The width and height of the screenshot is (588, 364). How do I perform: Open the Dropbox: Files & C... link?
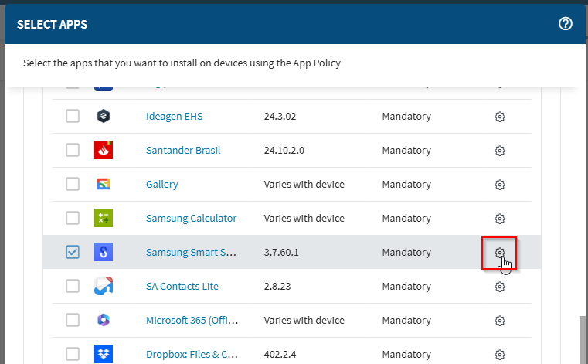[192, 354]
